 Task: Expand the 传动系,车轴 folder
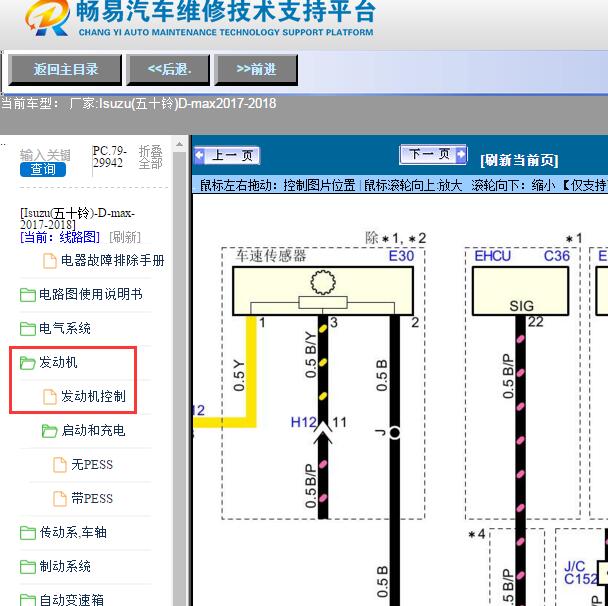pos(73,532)
